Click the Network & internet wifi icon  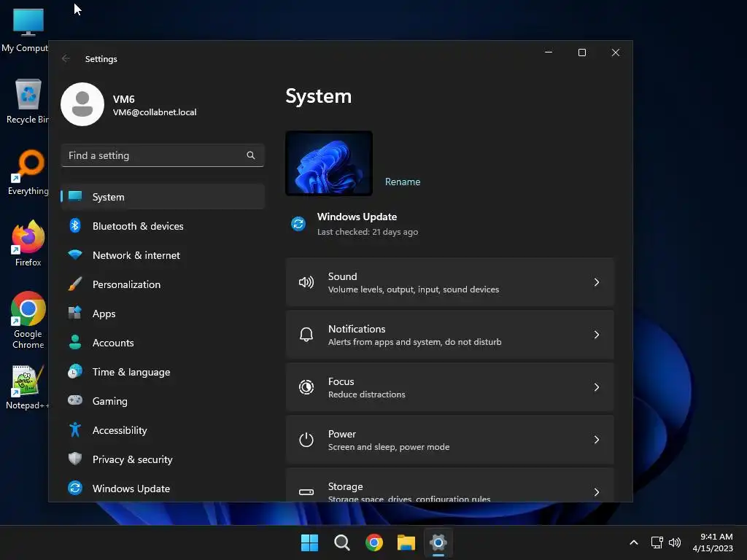75,254
